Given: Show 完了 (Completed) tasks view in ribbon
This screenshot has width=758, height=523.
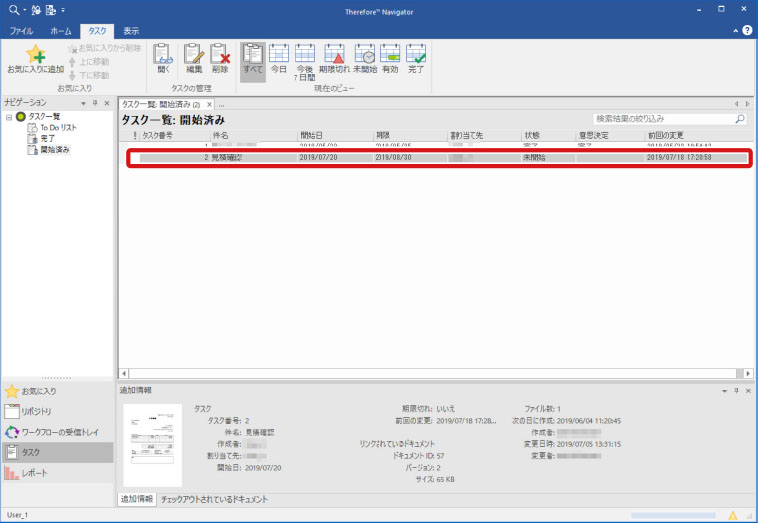Looking at the screenshot, I should click(416, 59).
